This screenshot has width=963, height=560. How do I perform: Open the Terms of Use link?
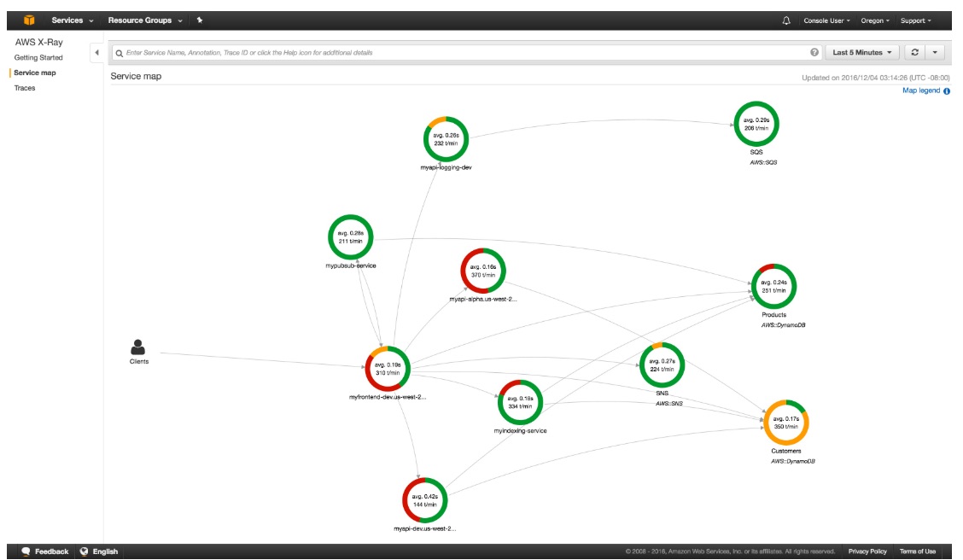(x=918, y=551)
